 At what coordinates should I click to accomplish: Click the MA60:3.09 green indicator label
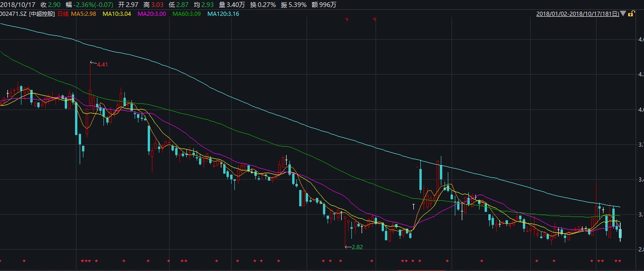tap(187, 14)
